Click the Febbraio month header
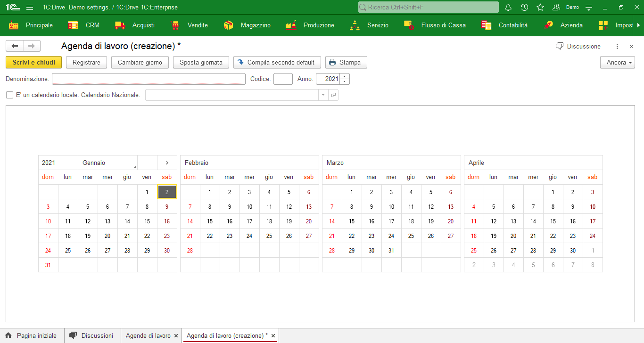Viewport: 644px width, 343px height. 249,163
